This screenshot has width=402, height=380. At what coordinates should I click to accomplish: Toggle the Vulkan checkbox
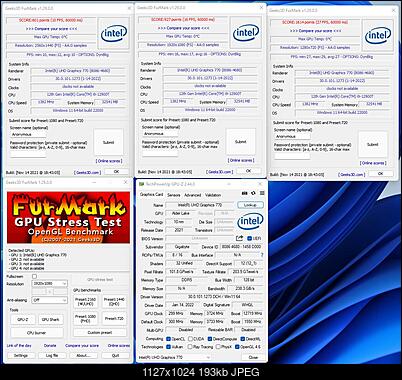pyautogui.click(x=169, y=347)
